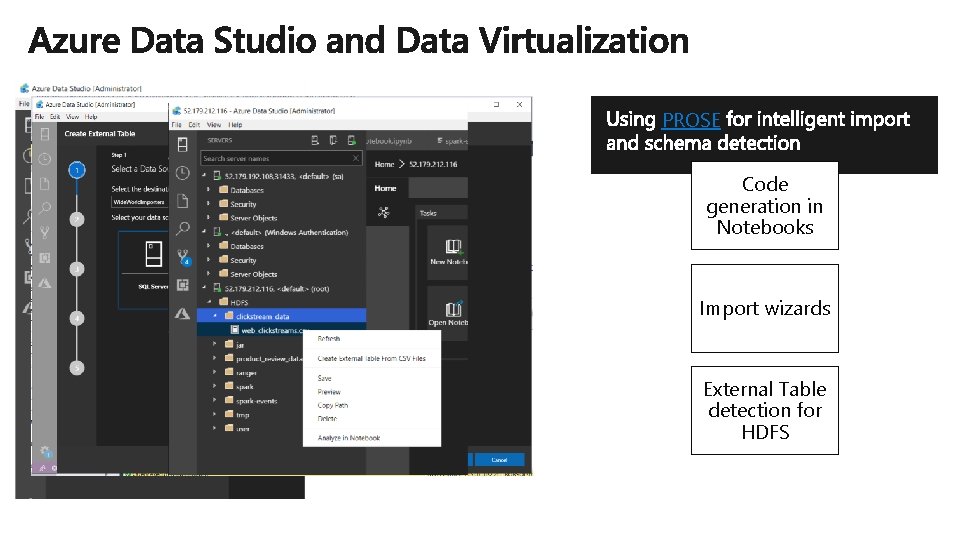Expand Security under the sa server
The height and width of the screenshot is (540, 960).
pos(209,204)
